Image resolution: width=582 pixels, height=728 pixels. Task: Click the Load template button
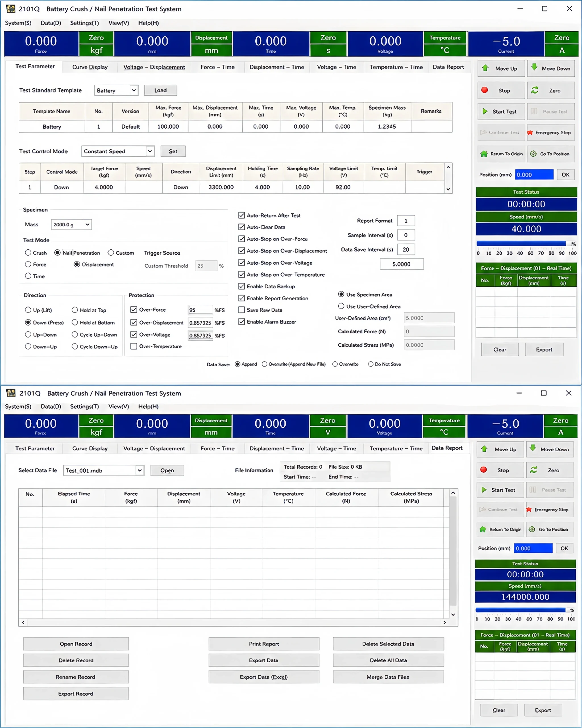tap(160, 90)
